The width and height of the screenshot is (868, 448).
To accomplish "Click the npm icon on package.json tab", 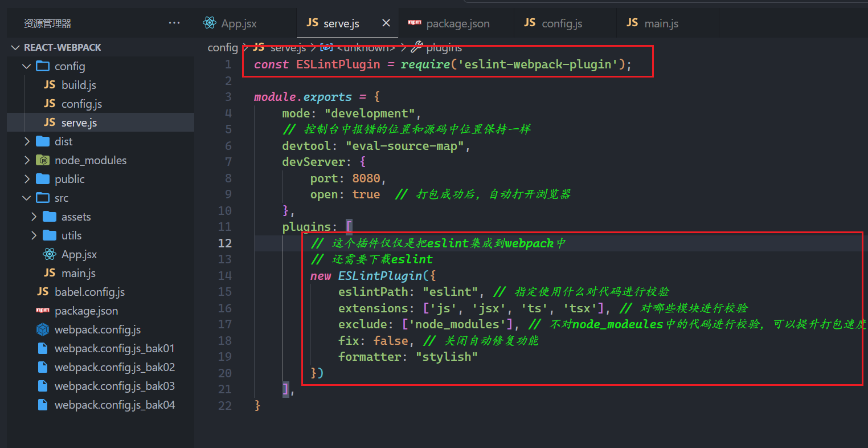I will tap(415, 23).
